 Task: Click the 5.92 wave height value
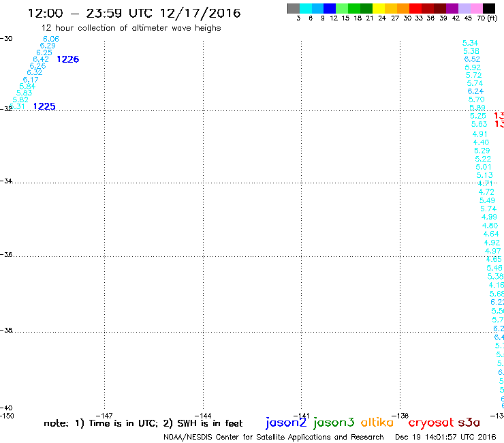(473, 67)
